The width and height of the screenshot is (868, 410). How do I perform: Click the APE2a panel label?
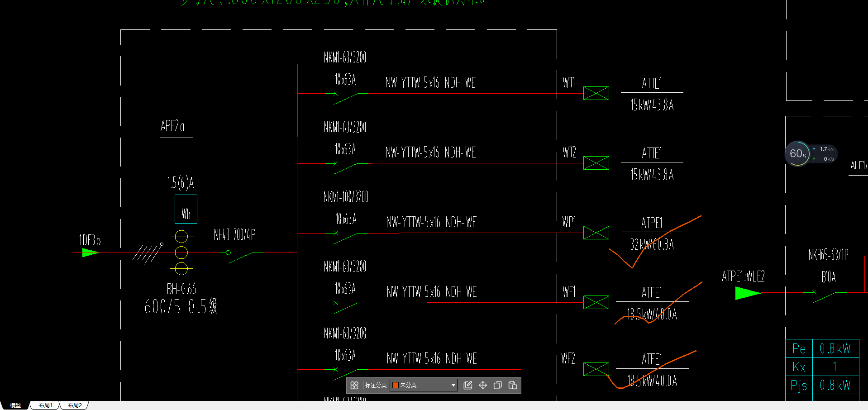(x=172, y=125)
